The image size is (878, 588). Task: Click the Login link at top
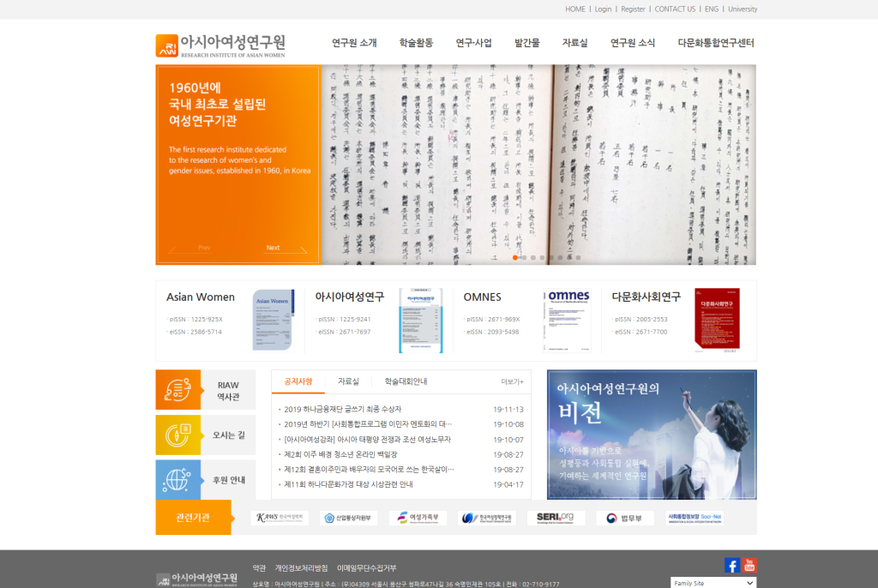click(x=603, y=9)
